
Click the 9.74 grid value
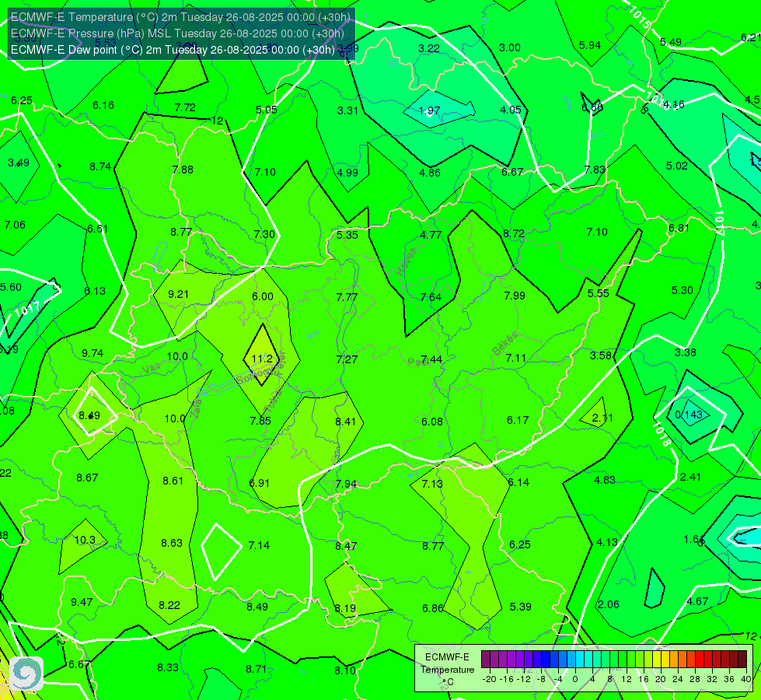point(93,353)
